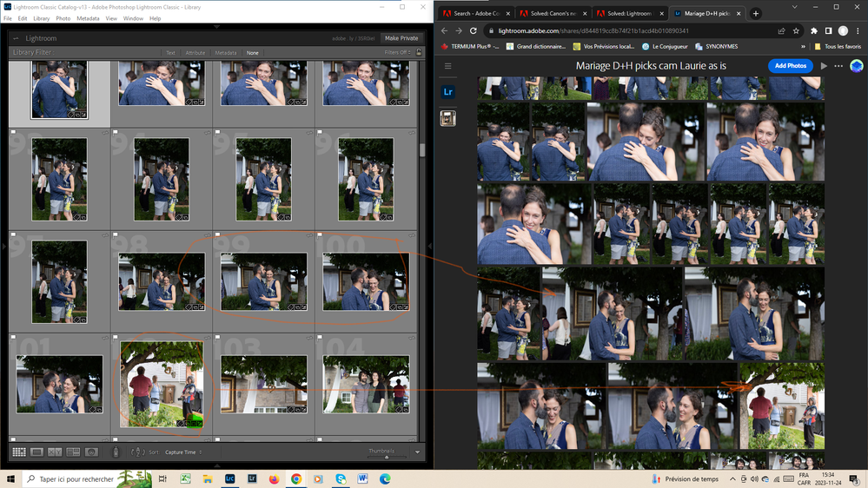This screenshot has height=488, width=868.
Task: Switch to Grid view in Lightroom toolbar
Action: tap(19, 452)
